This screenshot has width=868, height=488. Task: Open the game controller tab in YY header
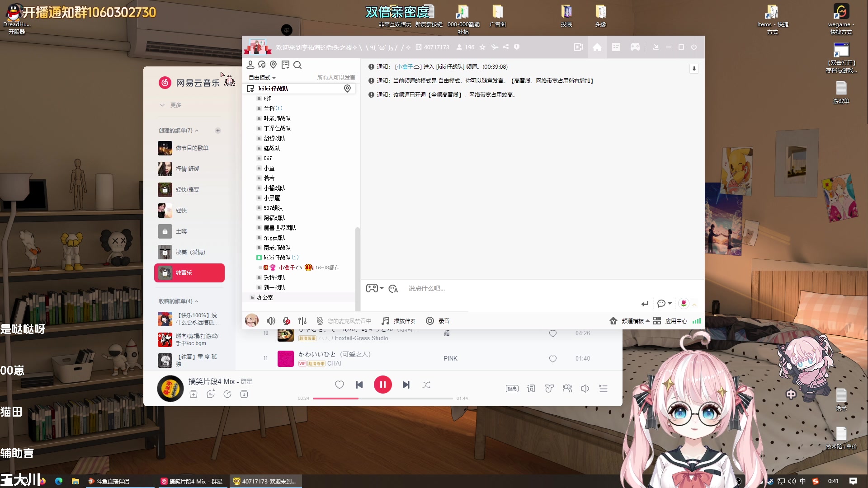[x=635, y=47]
